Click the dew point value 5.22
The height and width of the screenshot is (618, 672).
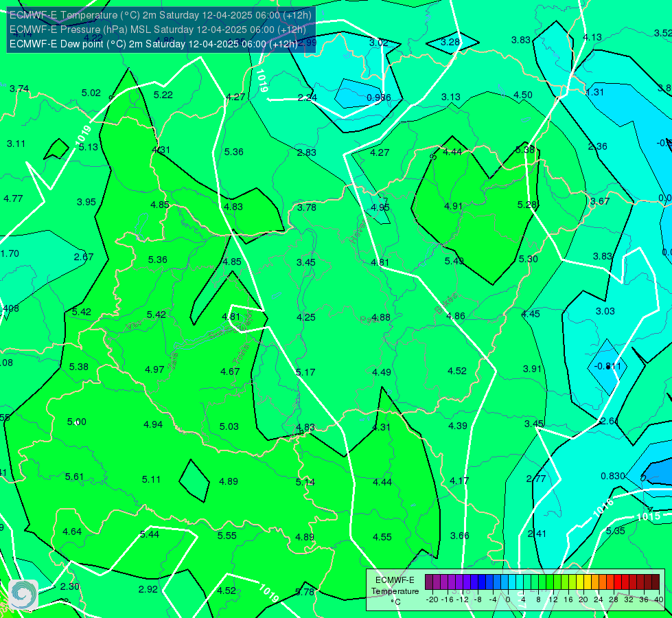163,95
